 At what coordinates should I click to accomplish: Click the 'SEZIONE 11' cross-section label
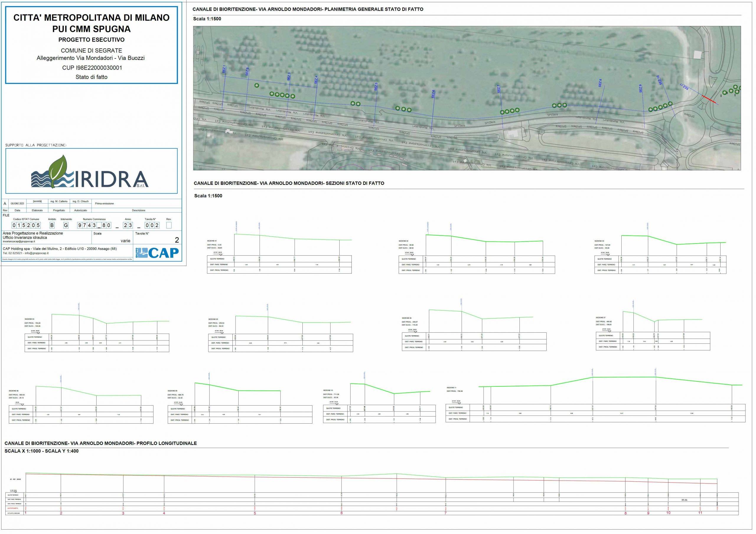(x=452, y=388)
